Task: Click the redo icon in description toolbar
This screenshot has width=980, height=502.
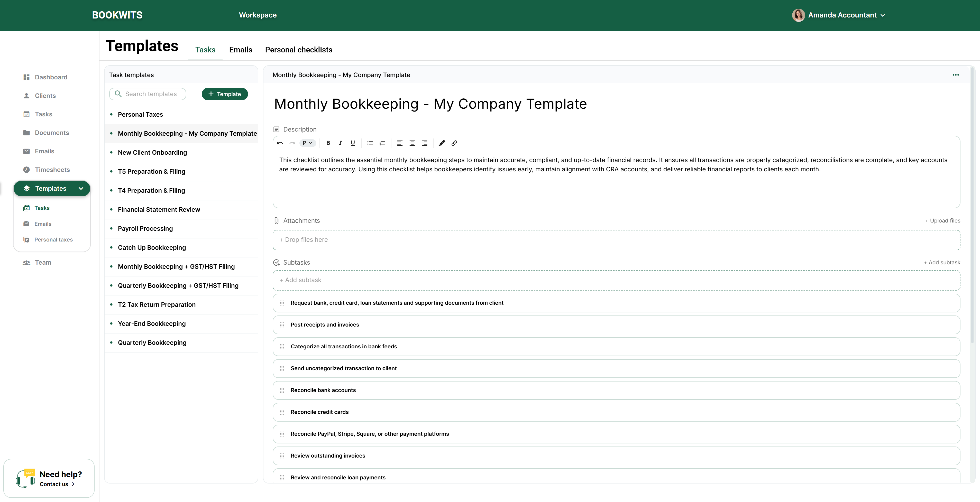Action: (292, 143)
